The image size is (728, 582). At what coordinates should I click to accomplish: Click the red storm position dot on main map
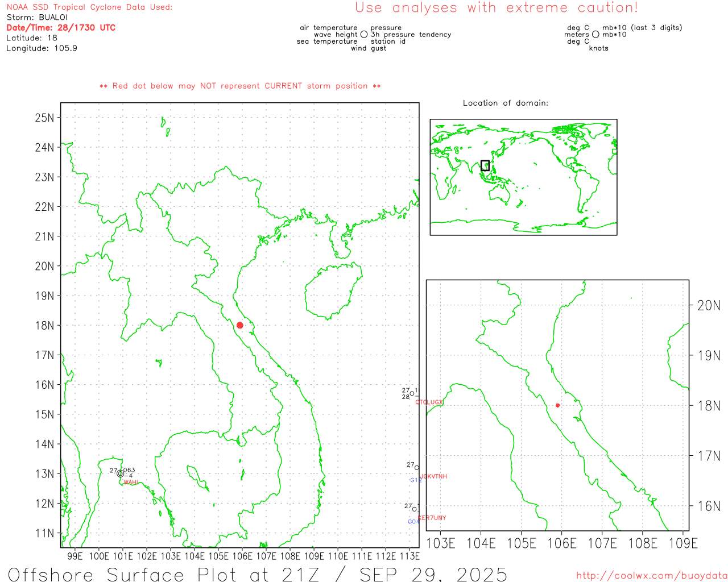239,325
